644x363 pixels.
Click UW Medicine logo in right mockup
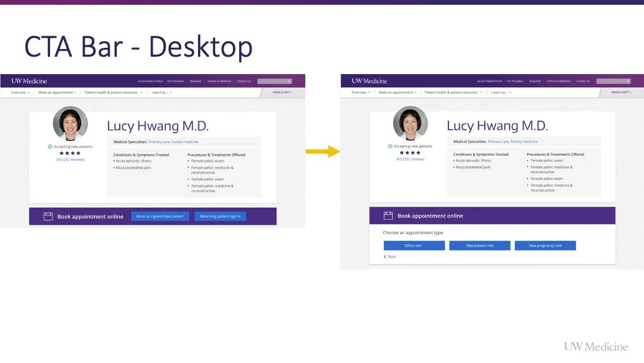coord(369,81)
